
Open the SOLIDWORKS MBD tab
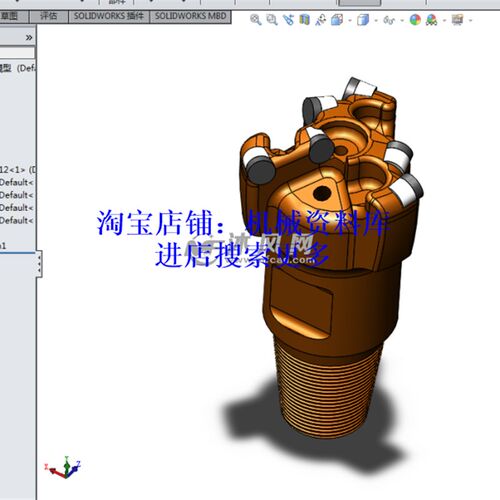pyautogui.click(x=190, y=16)
